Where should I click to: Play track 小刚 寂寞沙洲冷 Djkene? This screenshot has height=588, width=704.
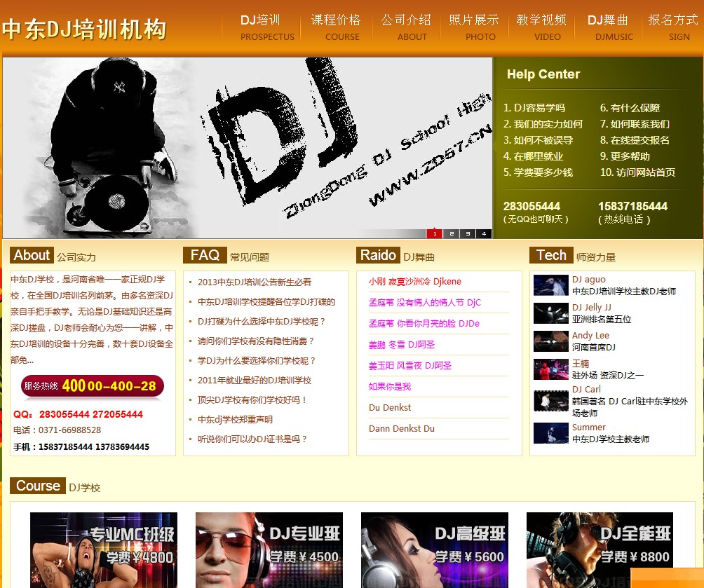414,282
